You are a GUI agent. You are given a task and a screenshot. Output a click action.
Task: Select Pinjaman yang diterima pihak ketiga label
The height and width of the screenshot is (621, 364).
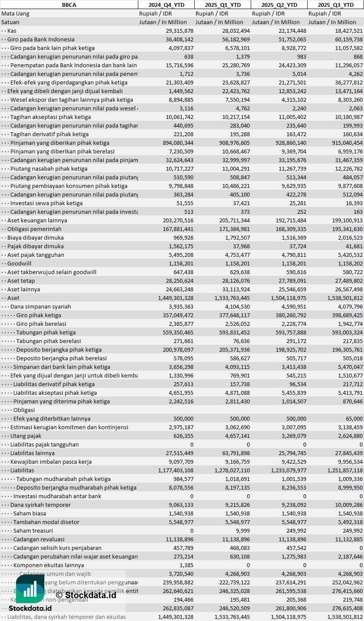point(62,401)
